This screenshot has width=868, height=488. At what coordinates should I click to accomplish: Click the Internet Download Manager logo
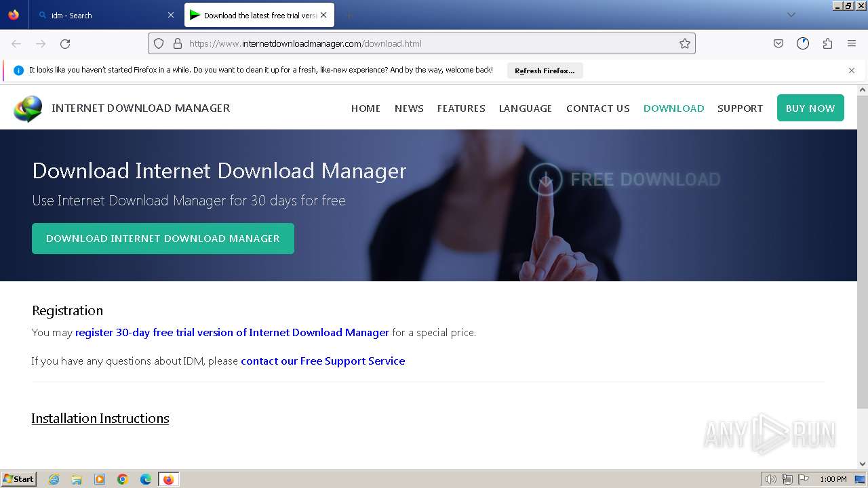pos(28,108)
